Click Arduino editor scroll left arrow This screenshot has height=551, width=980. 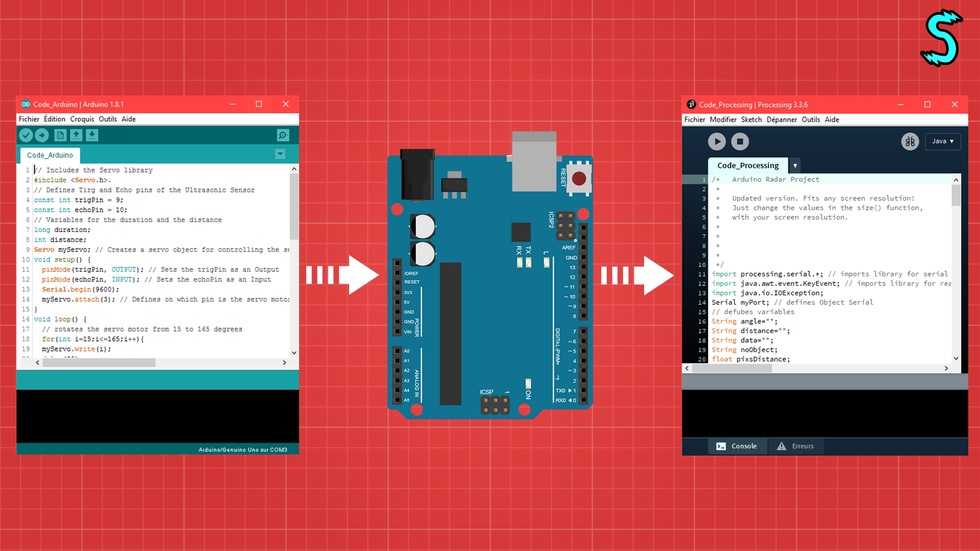click(37, 363)
